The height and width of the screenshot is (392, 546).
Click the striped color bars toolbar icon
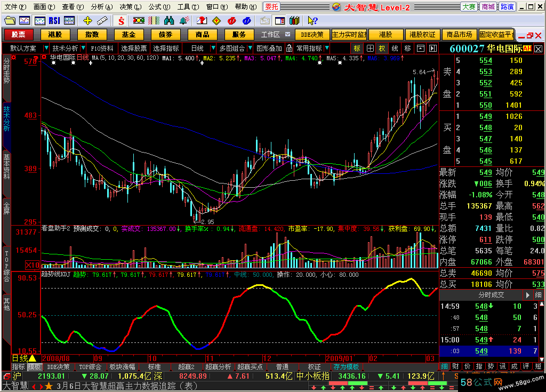154,21
